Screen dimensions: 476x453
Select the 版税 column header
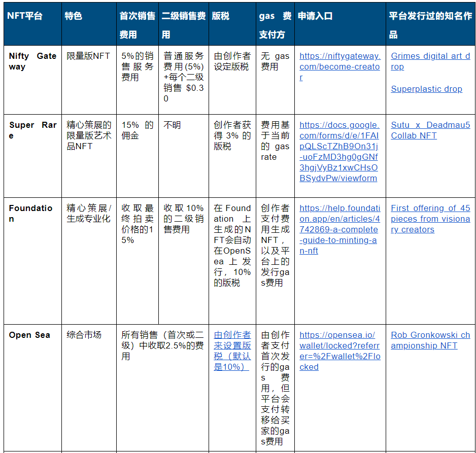point(232,24)
